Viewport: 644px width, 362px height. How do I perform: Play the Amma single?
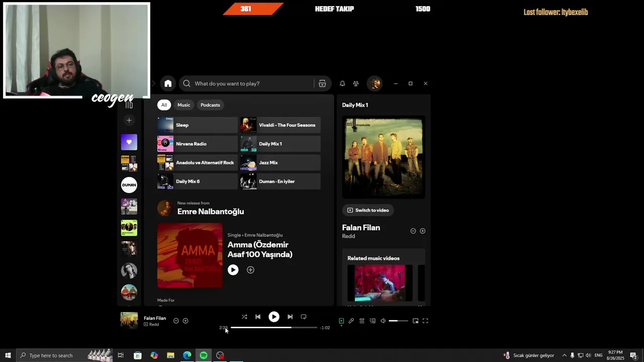point(233,270)
